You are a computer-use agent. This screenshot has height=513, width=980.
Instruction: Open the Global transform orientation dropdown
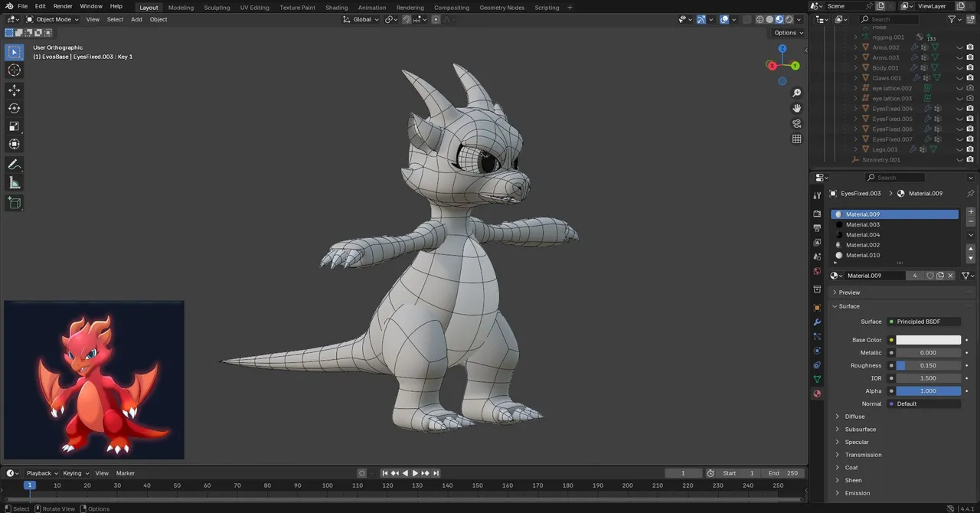(x=361, y=19)
